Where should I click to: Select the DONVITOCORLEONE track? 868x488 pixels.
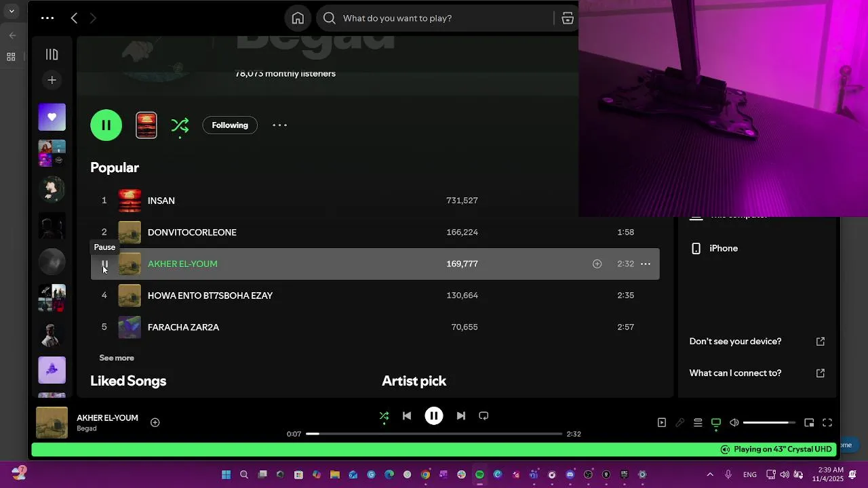pos(375,232)
